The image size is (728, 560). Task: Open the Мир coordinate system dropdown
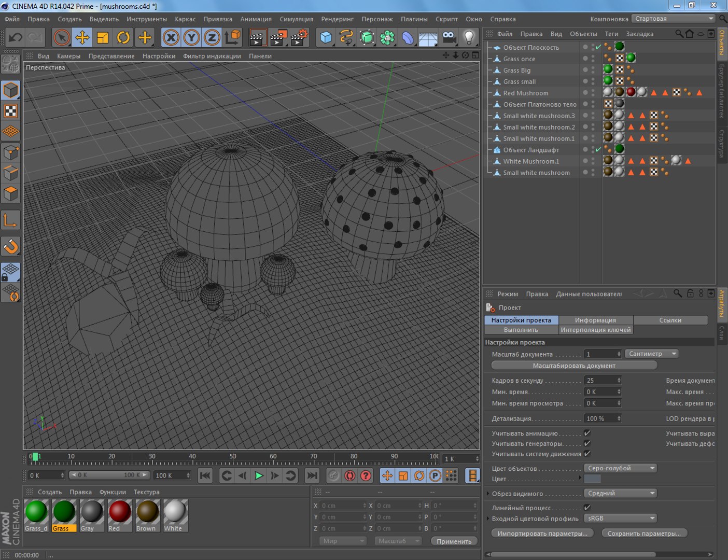click(343, 541)
